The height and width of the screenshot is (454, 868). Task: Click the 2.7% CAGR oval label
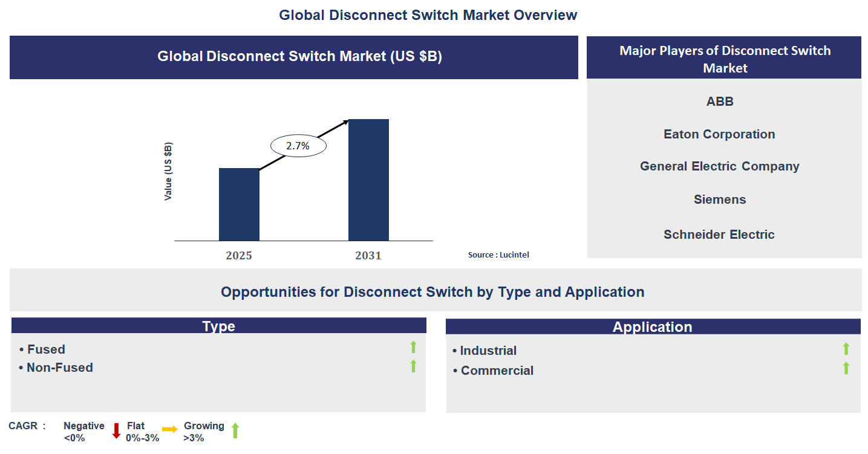pyautogui.click(x=298, y=145)
